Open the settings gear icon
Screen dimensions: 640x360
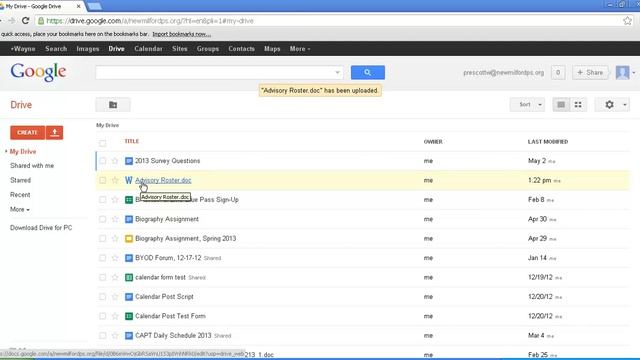609,105
